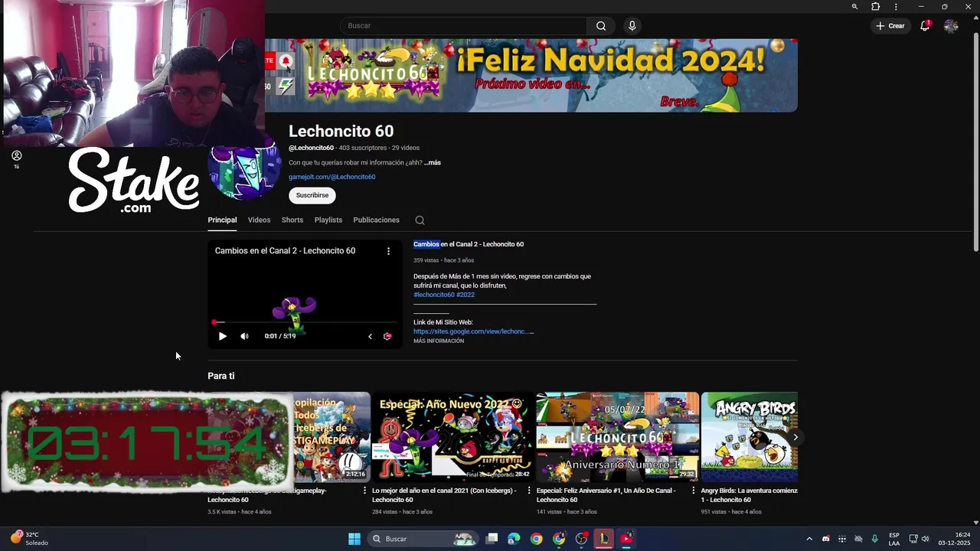This screenshot has height=551, width=980.
Task: Click the channel search magnifier icon
Action: click(x=420, y=220)
